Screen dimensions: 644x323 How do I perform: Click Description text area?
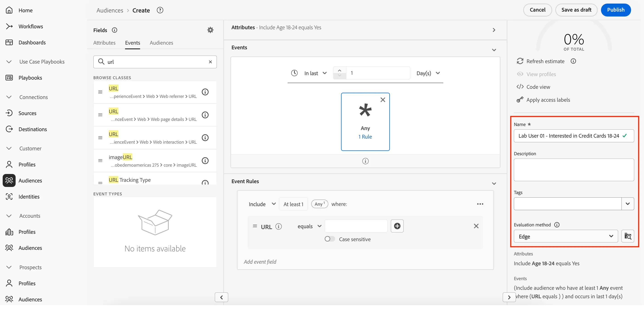click(x=574, y=170)
